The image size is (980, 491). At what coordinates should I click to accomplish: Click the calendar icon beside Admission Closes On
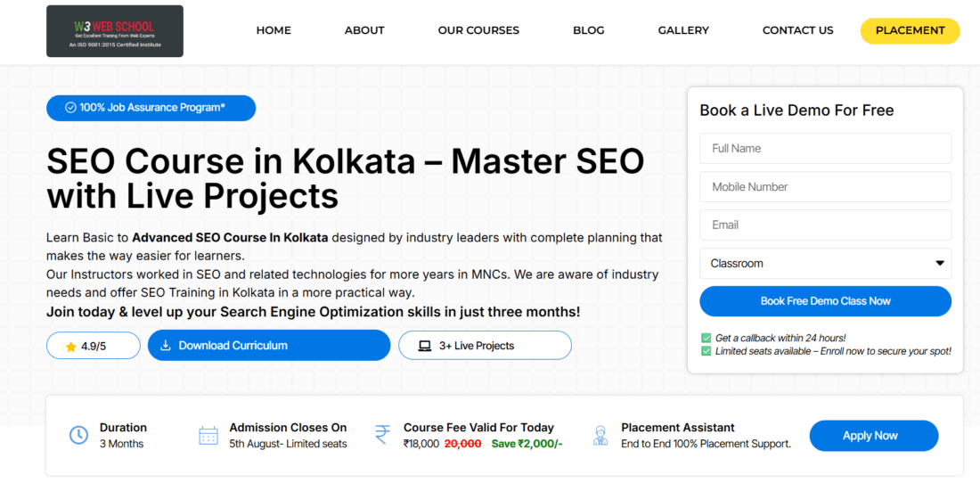[x=208, y=436]
